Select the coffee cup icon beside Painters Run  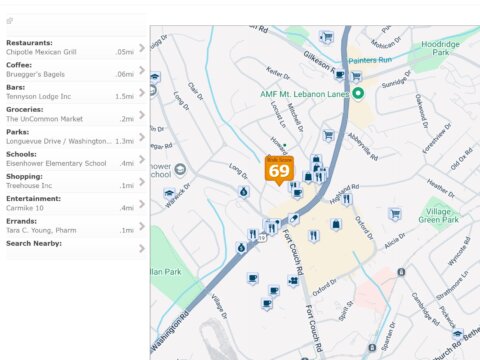click(340, 75)
